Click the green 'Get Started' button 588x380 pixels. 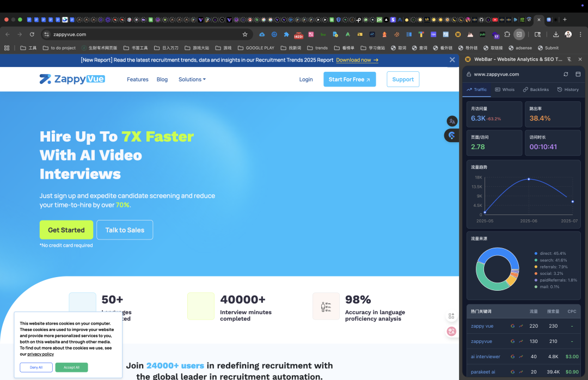[66, 230]
